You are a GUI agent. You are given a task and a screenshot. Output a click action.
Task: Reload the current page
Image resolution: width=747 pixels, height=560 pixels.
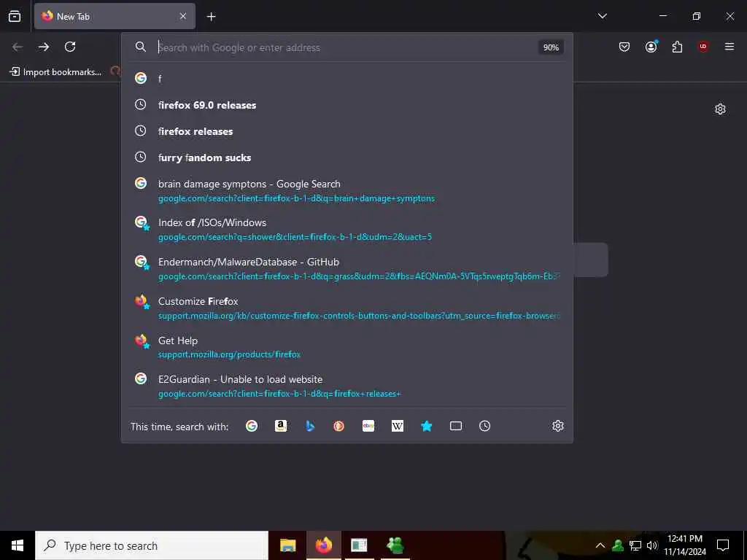coord(70,47)
